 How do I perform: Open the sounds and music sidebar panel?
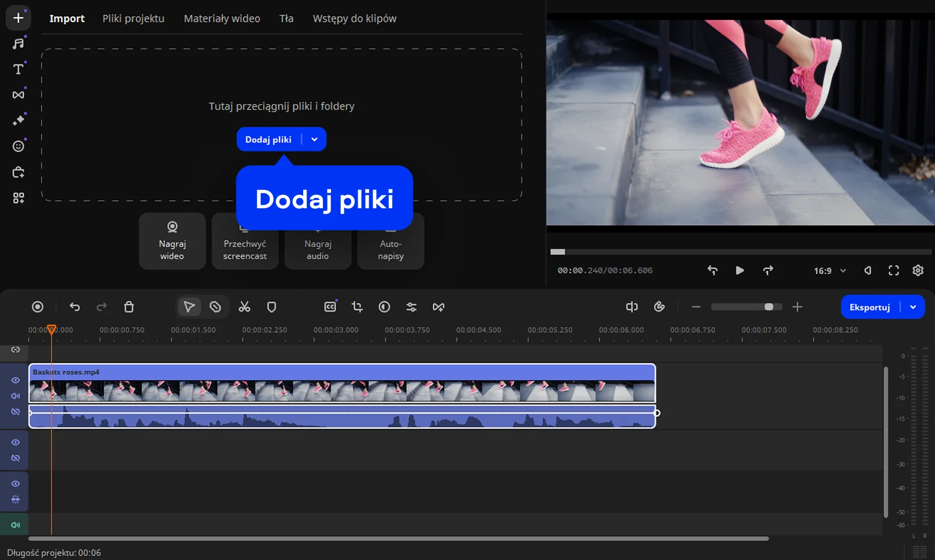point(19,44)
